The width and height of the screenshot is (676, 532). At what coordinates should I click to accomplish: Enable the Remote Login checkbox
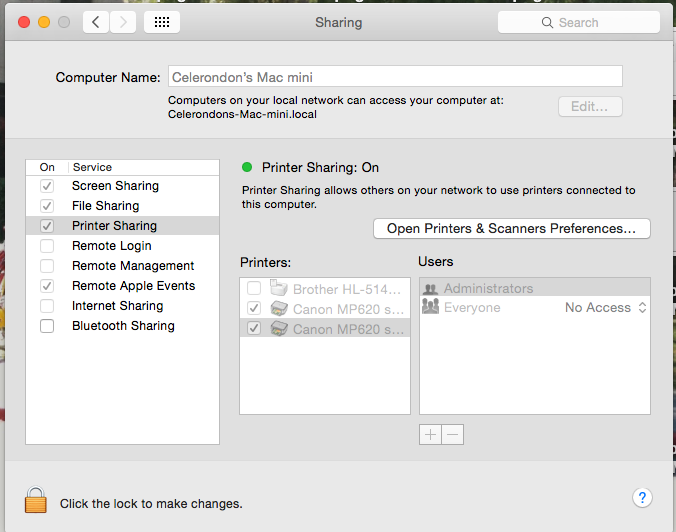click(x=47, y=246)
